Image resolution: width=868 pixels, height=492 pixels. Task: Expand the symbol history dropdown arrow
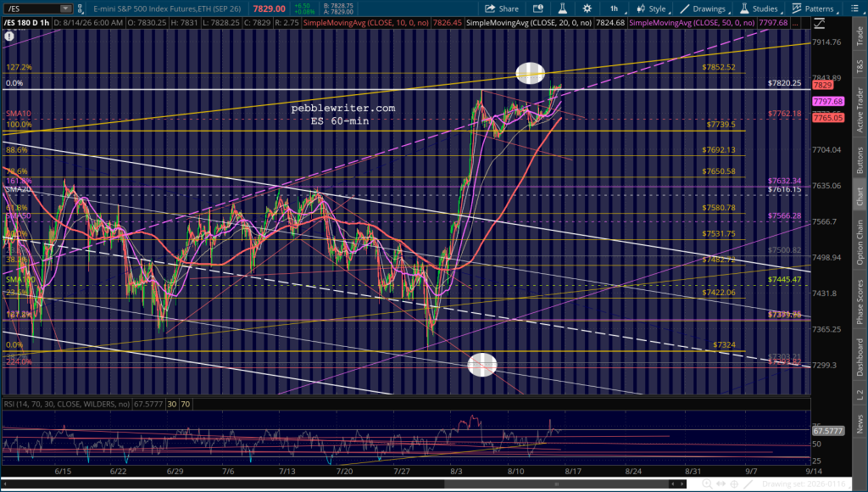click(66, 8)
